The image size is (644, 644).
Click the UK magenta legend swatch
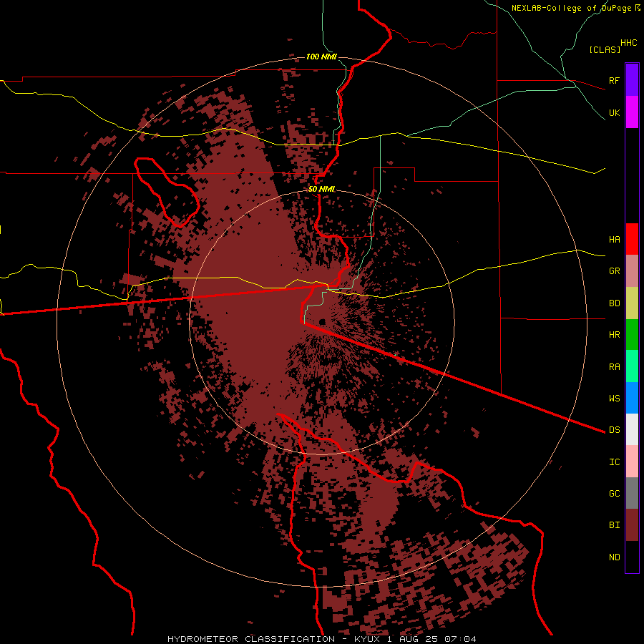pos(632,112)
